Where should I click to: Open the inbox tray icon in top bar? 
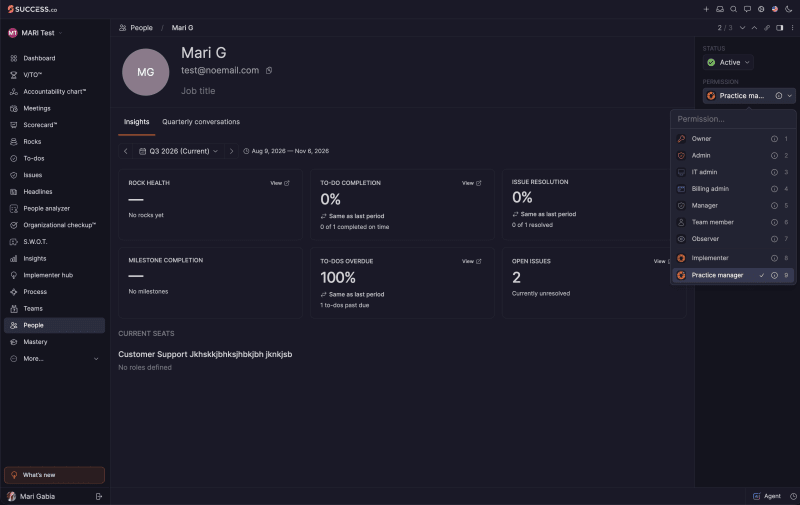(720, 9)
